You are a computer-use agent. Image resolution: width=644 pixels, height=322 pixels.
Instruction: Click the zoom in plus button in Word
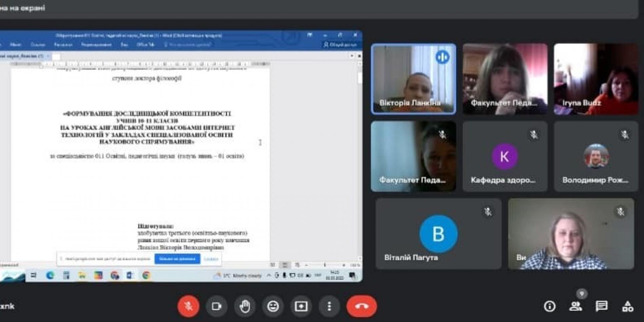pos(343,265)
